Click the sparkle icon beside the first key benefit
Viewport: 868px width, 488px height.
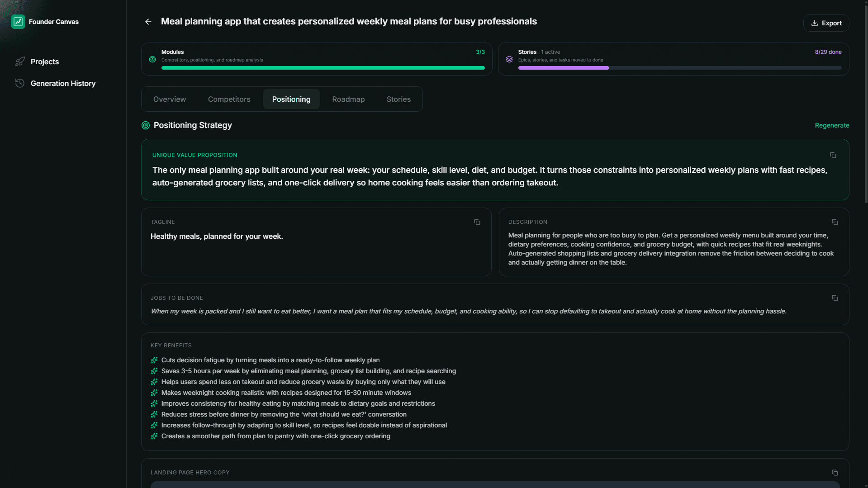click(x=154, y=360)
